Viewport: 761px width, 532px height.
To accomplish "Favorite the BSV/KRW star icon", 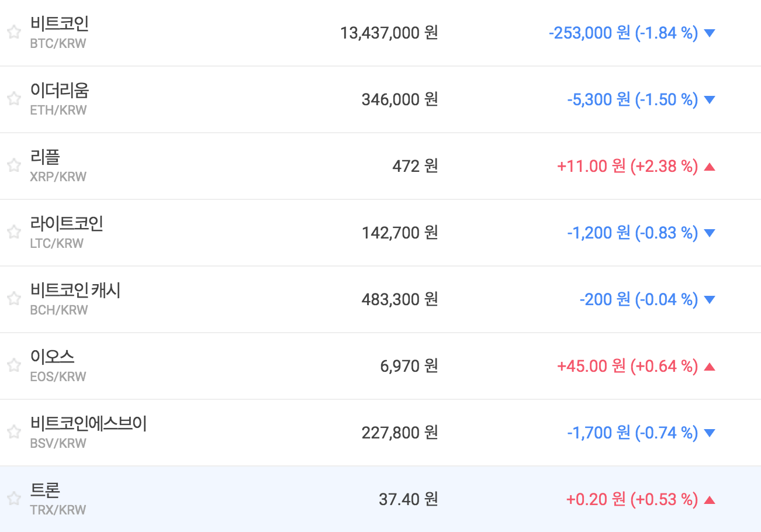I will 14,432.
